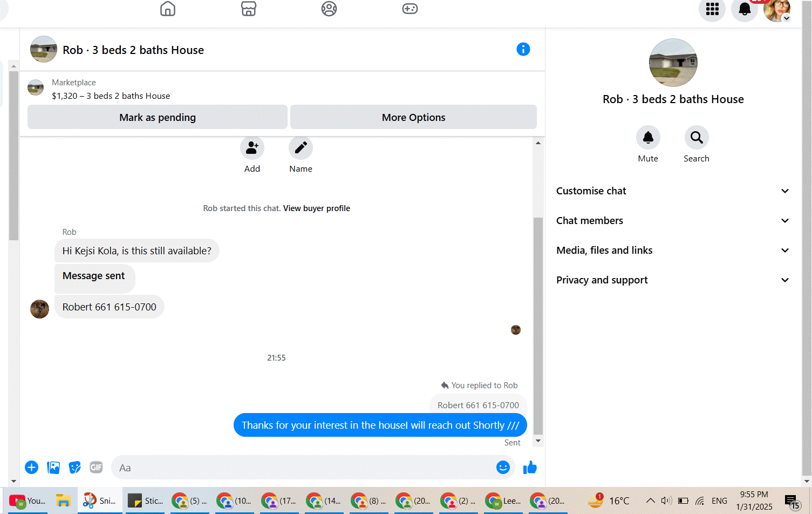The image size is (812, 514).
Task: Click the Add people icon
Action: 252,147
